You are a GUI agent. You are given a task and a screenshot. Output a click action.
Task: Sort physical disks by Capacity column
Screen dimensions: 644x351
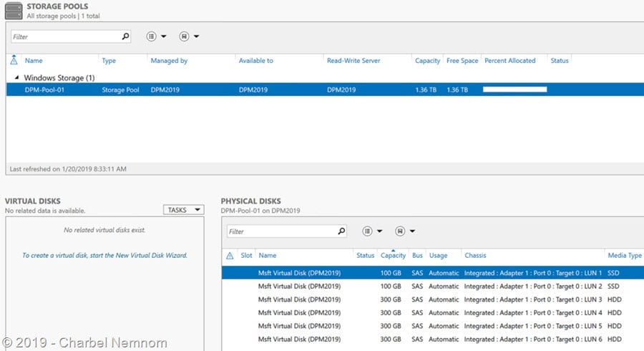(x=393, y=255)
